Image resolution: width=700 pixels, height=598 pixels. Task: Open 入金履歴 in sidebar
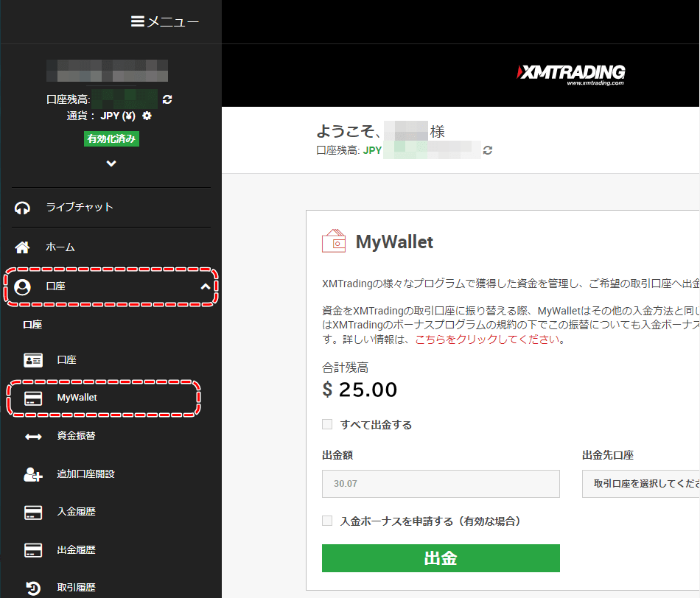[x=76, y=511]
